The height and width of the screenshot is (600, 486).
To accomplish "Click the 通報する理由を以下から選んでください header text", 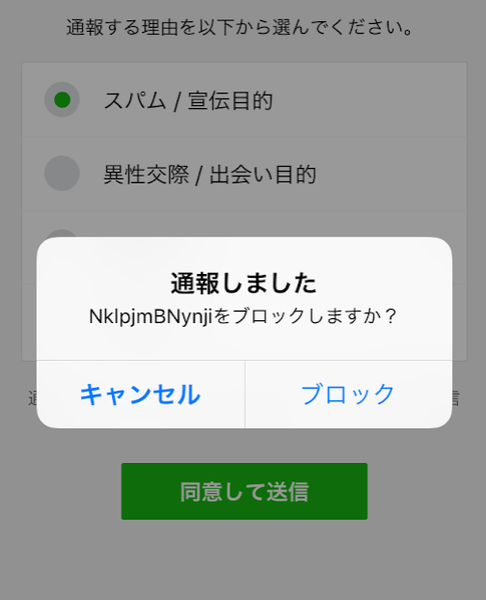I will [240, 27].
